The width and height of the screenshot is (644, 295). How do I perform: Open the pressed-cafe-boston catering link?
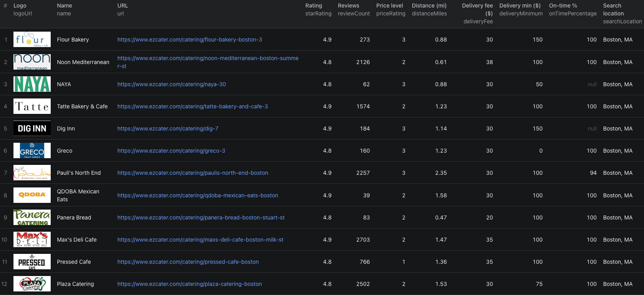[x=188, y=262]
